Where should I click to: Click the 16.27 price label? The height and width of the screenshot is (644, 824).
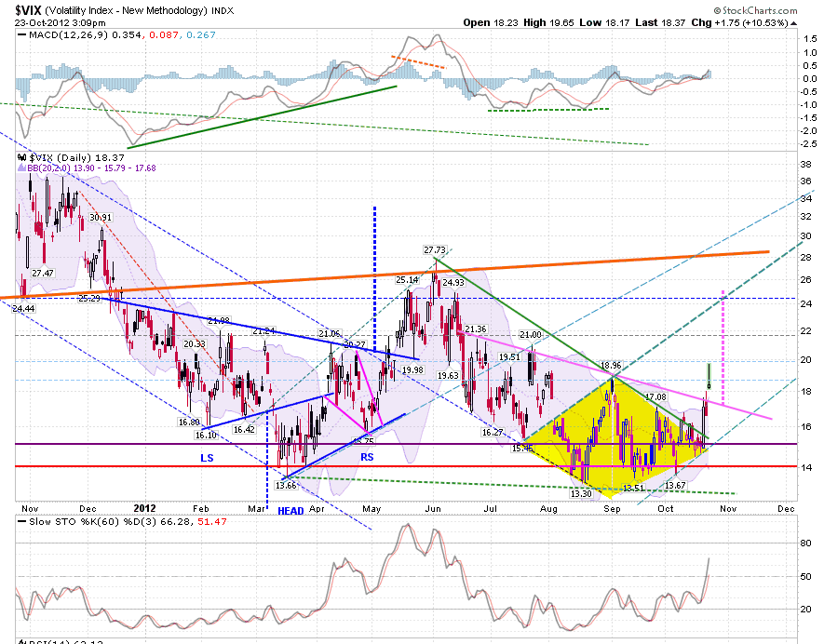click(x=493, y=433)
